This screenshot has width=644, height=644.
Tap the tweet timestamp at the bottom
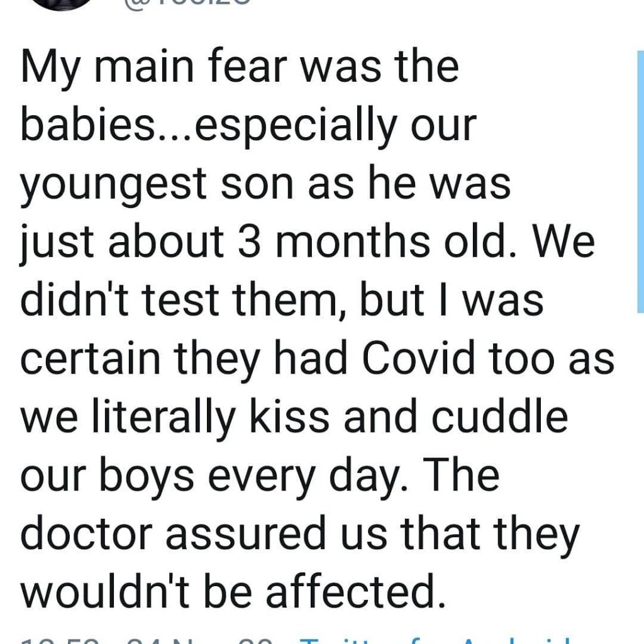tap(147, 640)
